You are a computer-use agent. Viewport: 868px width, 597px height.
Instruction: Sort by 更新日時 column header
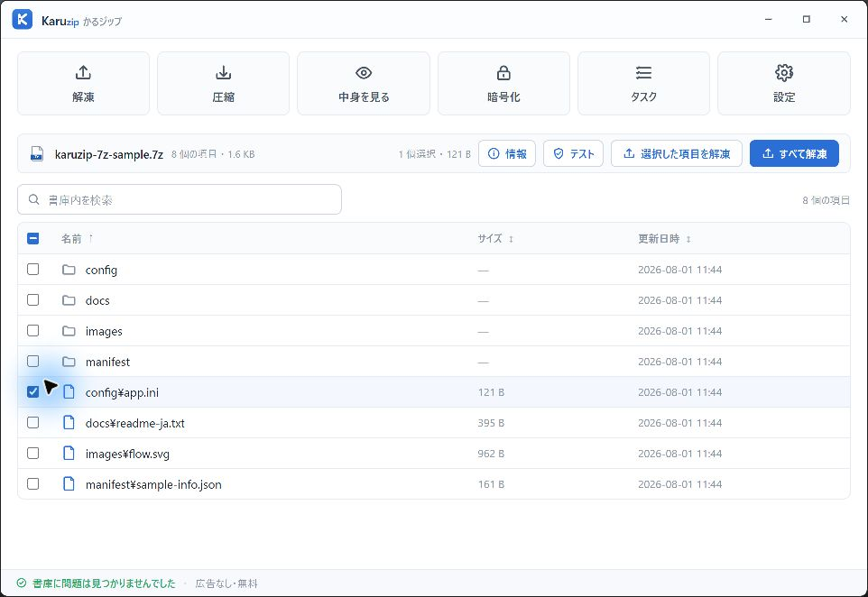664,238
